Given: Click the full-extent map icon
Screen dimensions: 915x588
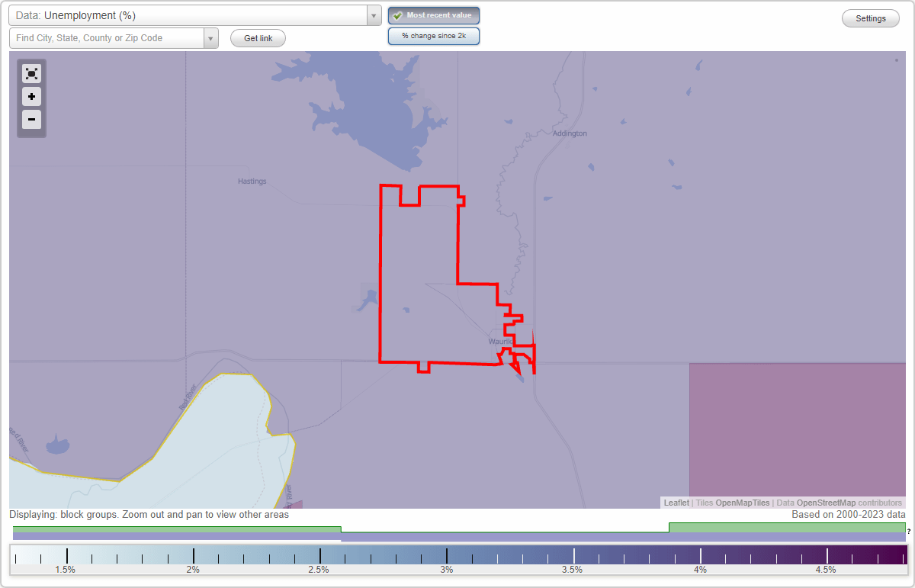Looking at the screenshot, I should coord(31,73).
